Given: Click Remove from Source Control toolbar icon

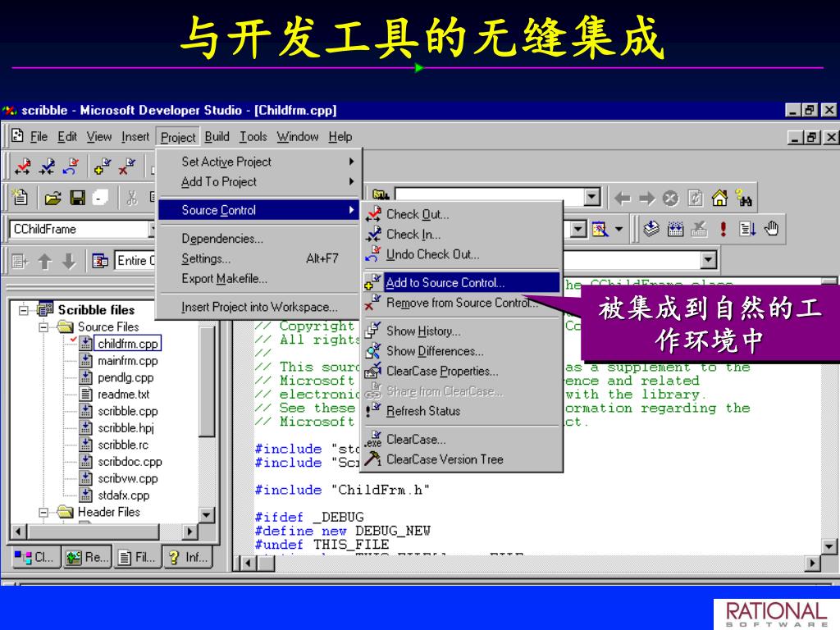Looking at the screenshot, I should (x=126, y=167).
